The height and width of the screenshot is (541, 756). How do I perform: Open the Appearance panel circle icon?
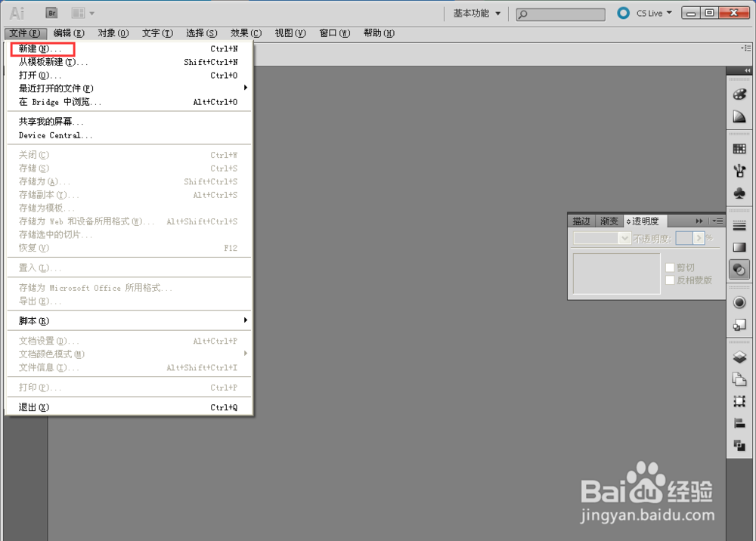coord(739,302)
